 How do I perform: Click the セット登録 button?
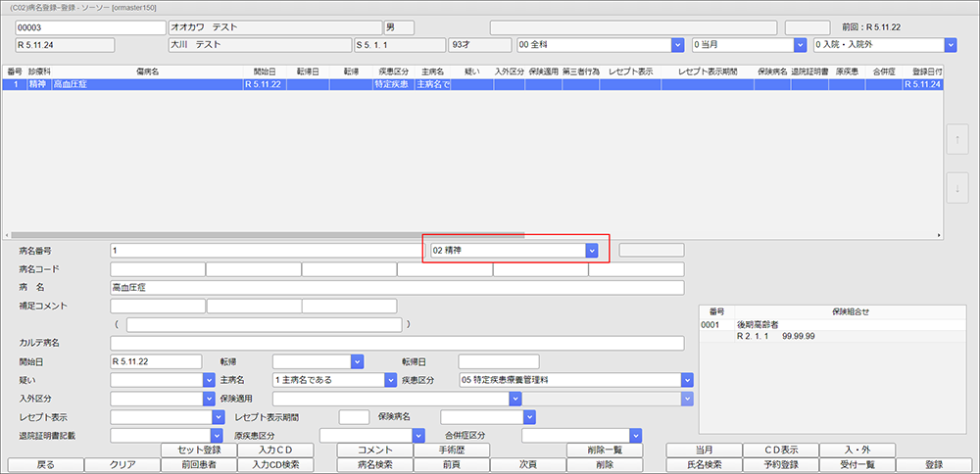coord(199,450)
